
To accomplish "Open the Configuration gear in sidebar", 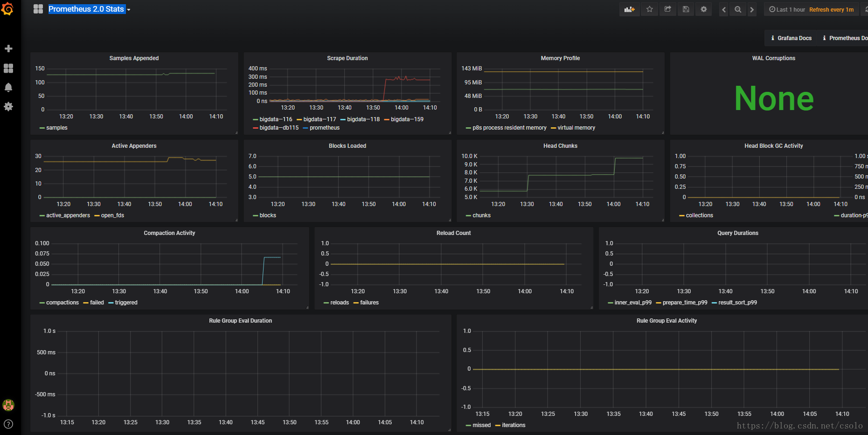I will tap(8, 106).
